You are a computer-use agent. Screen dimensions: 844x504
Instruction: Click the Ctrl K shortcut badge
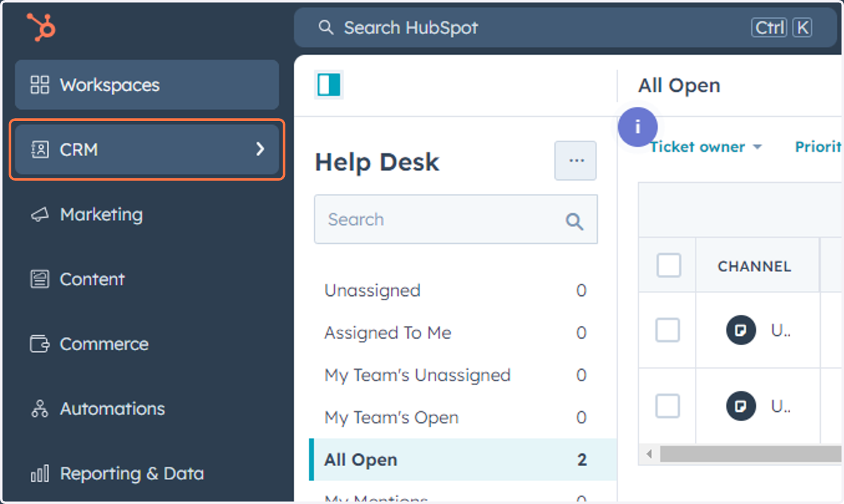point(781,27)
